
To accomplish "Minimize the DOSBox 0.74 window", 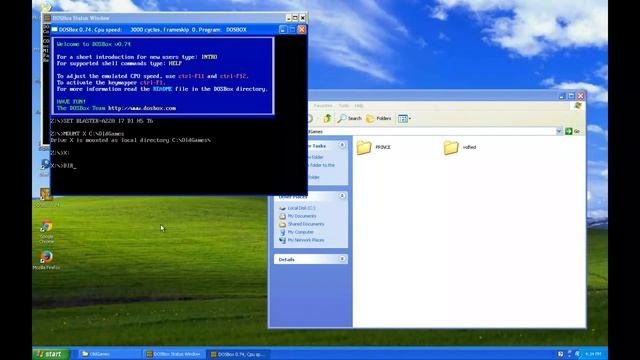I will coord(283,29).
